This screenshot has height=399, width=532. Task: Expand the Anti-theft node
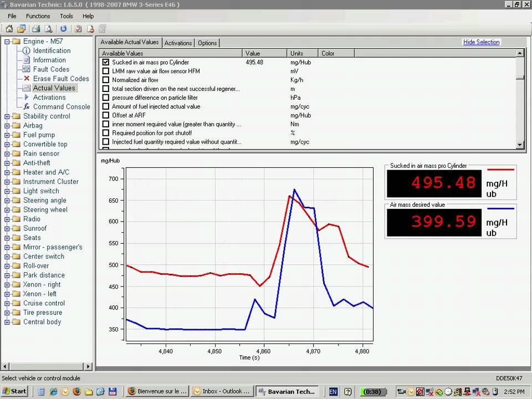coord(7,163)
